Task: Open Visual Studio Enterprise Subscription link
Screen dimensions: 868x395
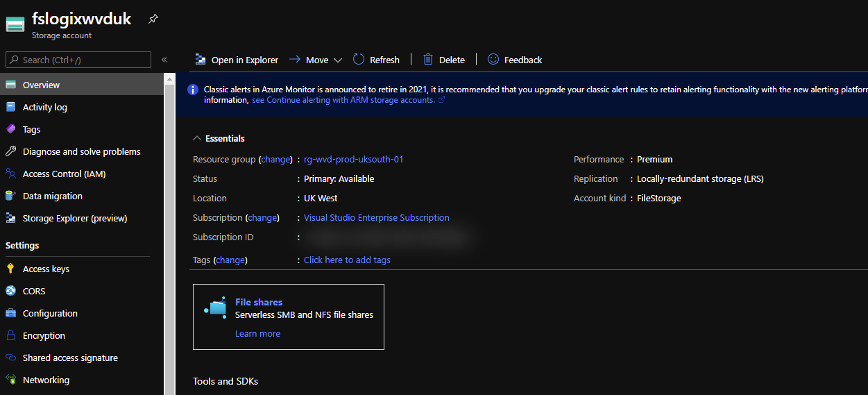Action: point(377,217)
